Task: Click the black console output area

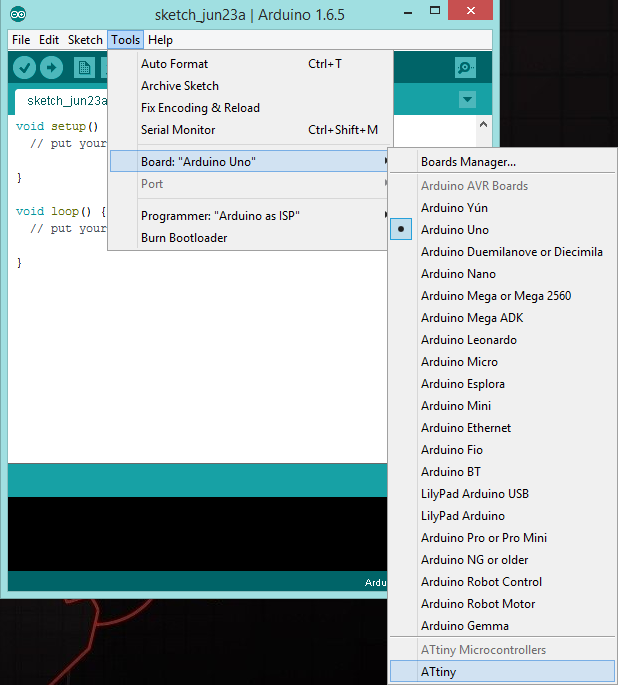Action: click(197, 533)
